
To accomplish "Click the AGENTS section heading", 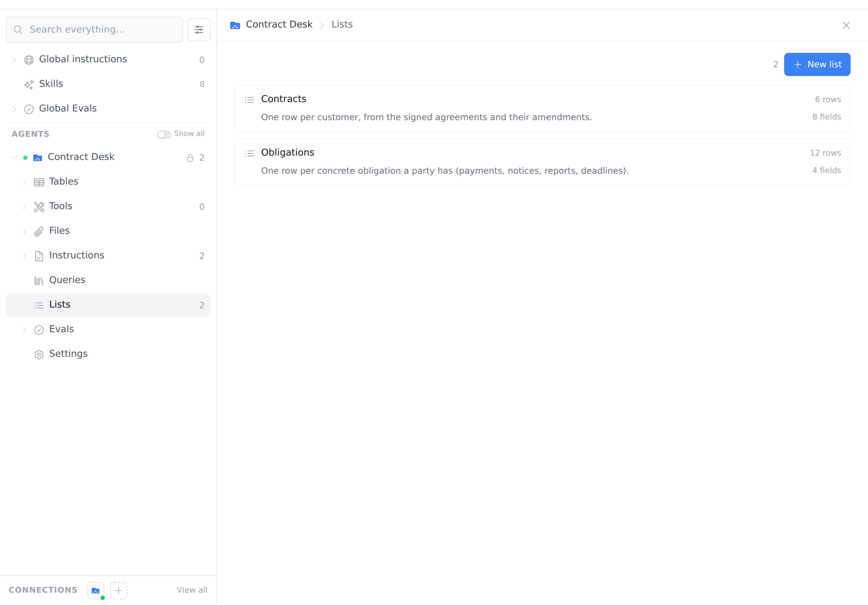I will pyautogui.click(x=31, y=134).
